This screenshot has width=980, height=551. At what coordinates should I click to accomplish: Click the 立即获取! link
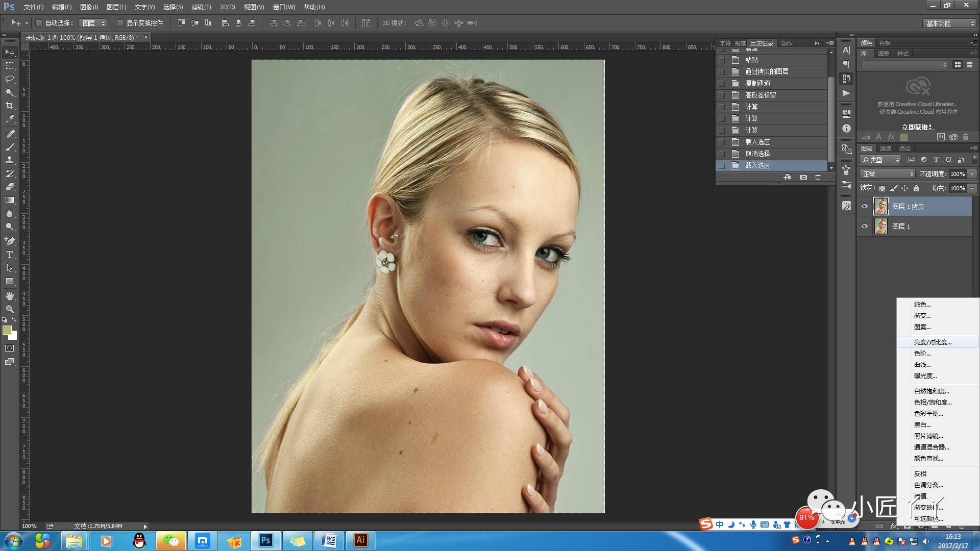[x=917, y=127]
